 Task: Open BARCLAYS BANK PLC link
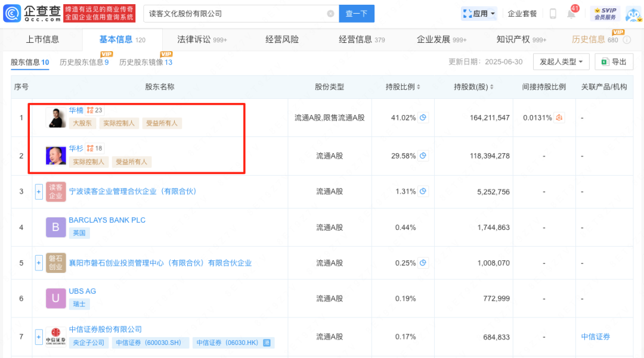[x=107, y=220]
